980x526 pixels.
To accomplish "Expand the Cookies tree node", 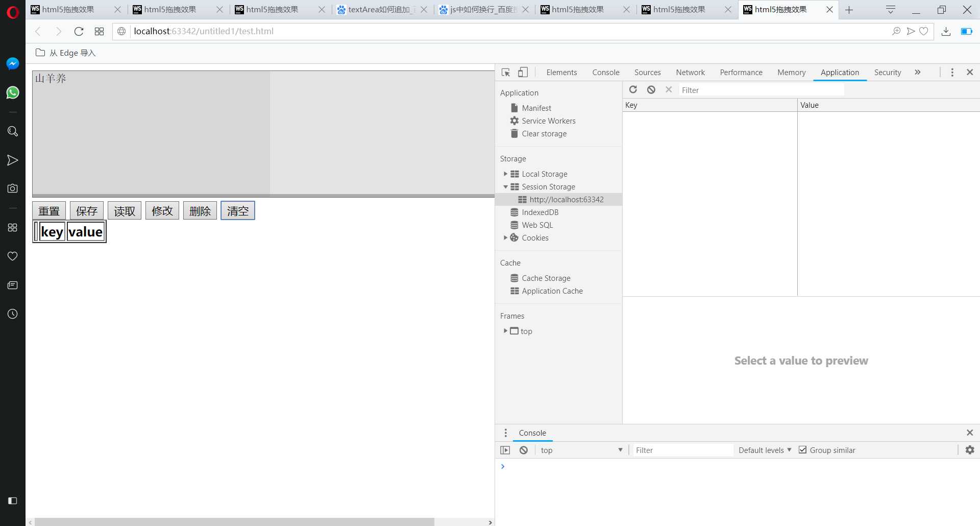I will click(x=505, y=237).
